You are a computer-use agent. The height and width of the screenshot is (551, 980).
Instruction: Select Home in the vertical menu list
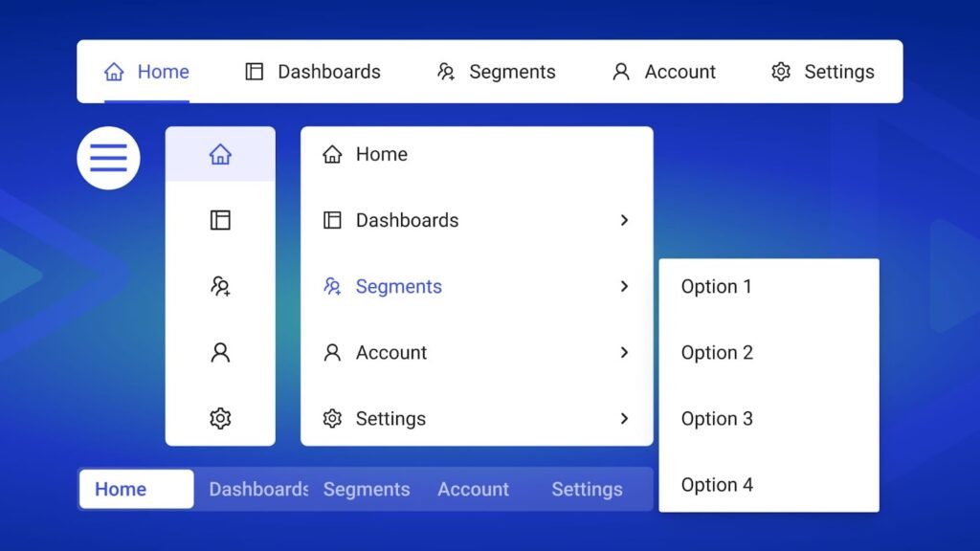(381, 154)
